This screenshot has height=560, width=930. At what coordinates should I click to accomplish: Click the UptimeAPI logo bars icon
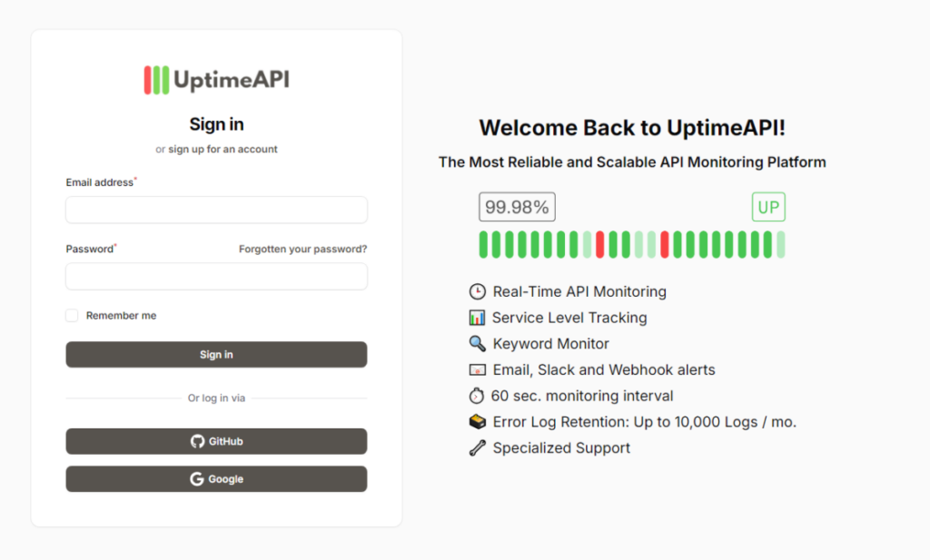[156, 80]
